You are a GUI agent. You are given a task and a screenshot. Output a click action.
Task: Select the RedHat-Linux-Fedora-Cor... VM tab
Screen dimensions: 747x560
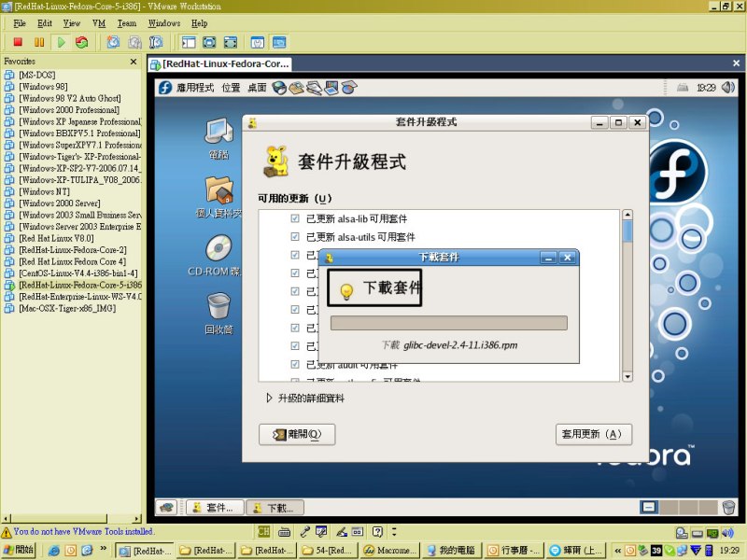point(219,63)
